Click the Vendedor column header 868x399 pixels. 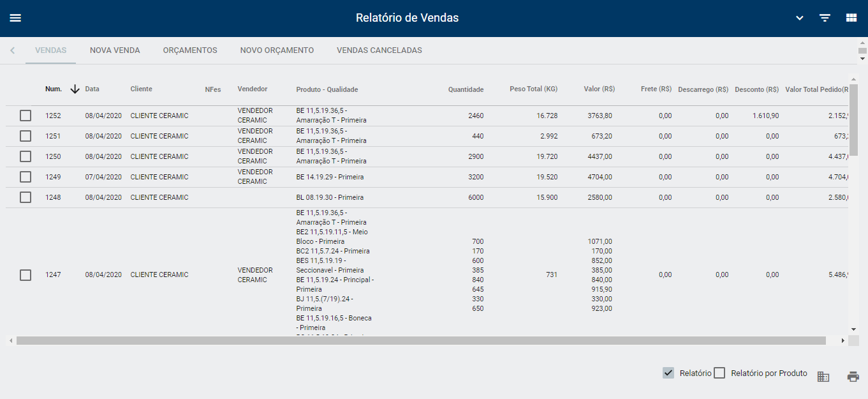click(253, 89)
